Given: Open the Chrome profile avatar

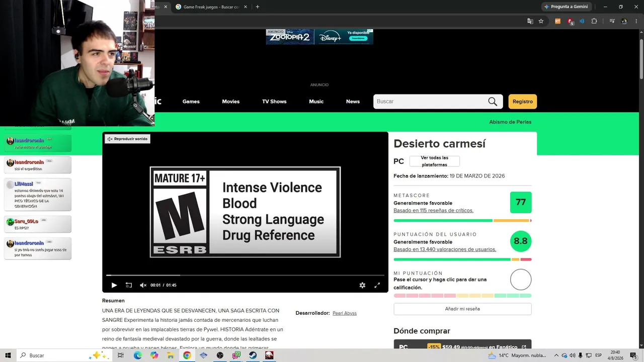Looking at the screenshot, I should (x=624, y=21).
